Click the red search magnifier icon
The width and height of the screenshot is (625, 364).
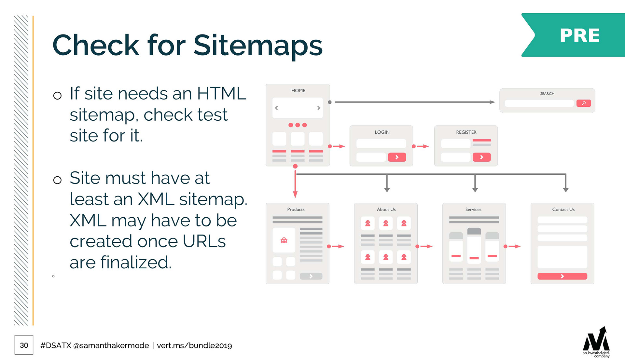(x=583, y=103)
